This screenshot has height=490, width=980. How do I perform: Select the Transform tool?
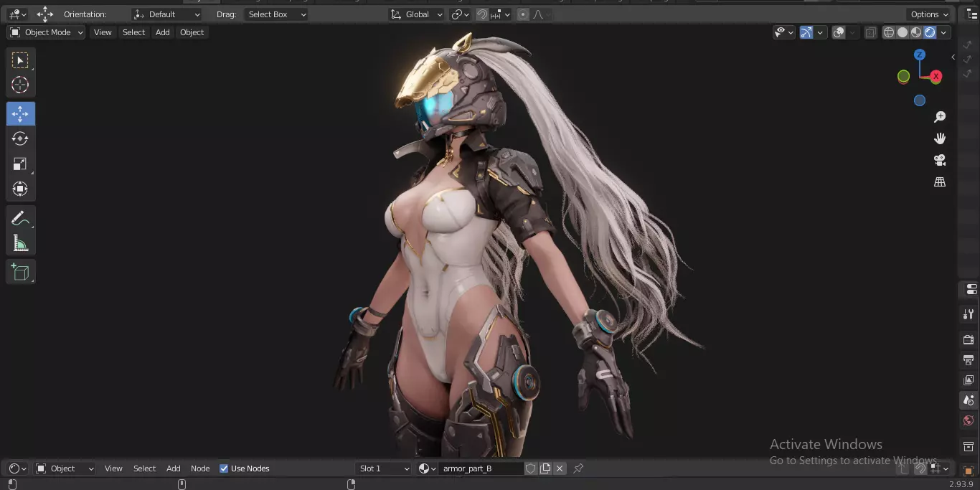pyautogui.click(x=20, y=189)
